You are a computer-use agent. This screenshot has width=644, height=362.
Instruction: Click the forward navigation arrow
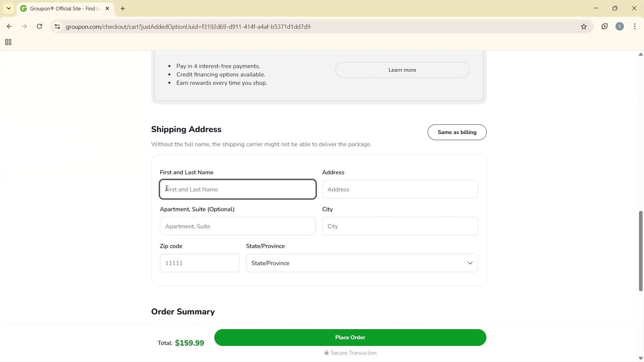pyautogui.click(x=24, y=26)
